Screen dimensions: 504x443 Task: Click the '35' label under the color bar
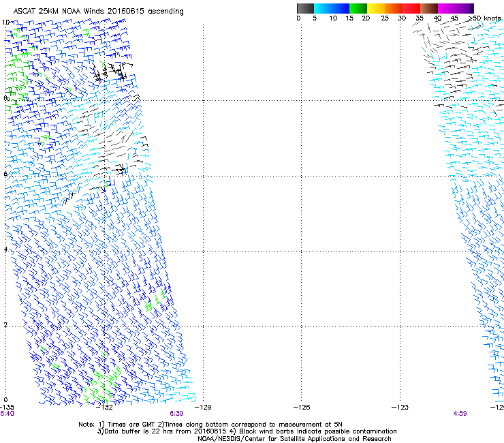[x=420, y=18]
